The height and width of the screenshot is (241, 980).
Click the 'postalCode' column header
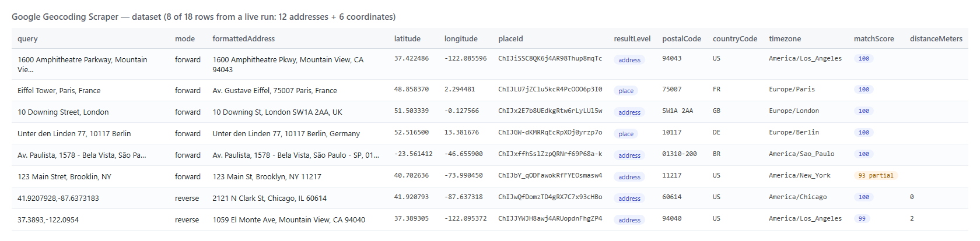[x=682, y=39]
